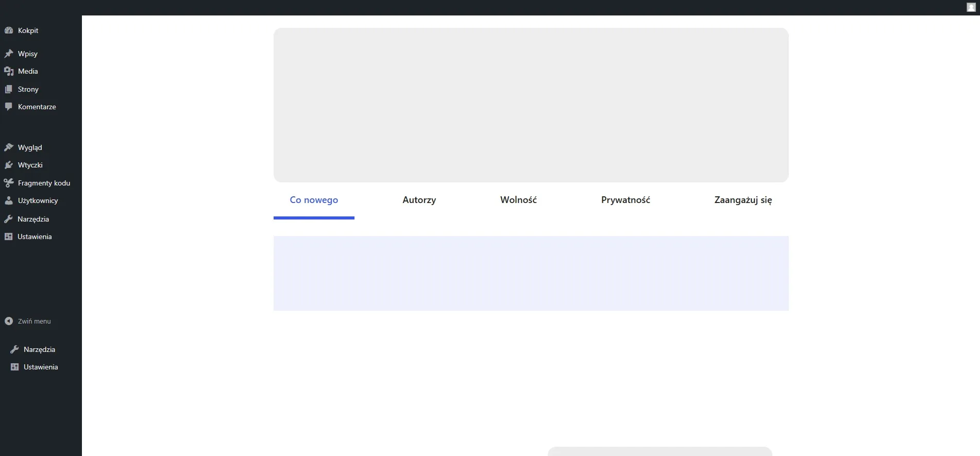The width and height of the screenshot is (980, 456).
Task: Click the Wpisy pushpin icon
Action: pyautogui.click(x=9, y=54)
